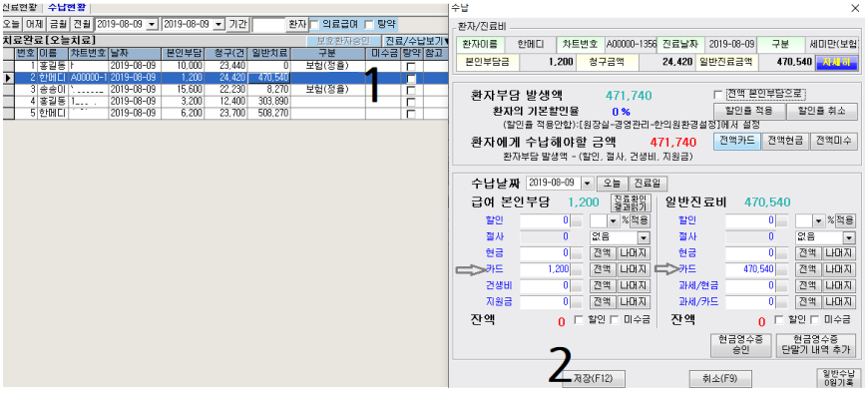868x393 pixels.
Task: Click the 진료확인 결과읽기 button
Action: 631,203
